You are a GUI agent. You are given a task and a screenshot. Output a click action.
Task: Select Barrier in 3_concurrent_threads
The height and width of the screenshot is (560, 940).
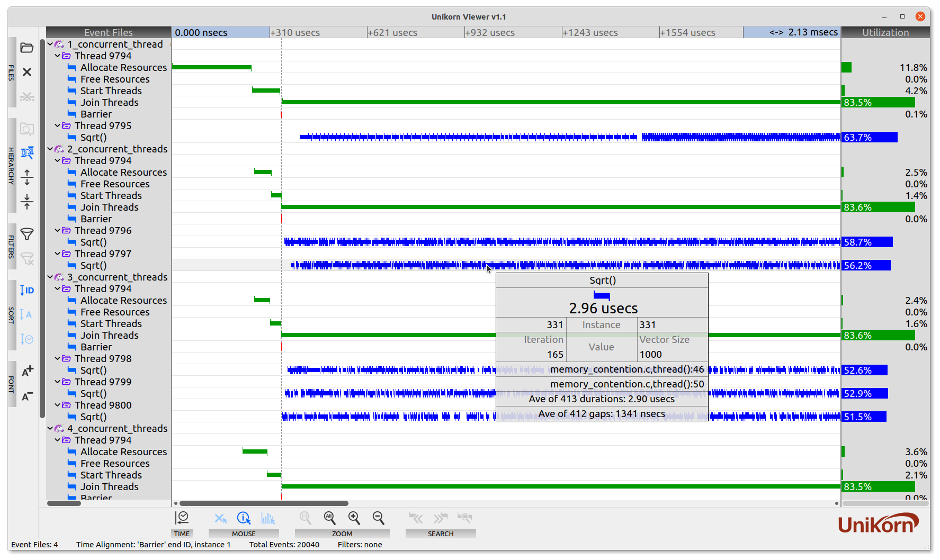pos(96,347)
